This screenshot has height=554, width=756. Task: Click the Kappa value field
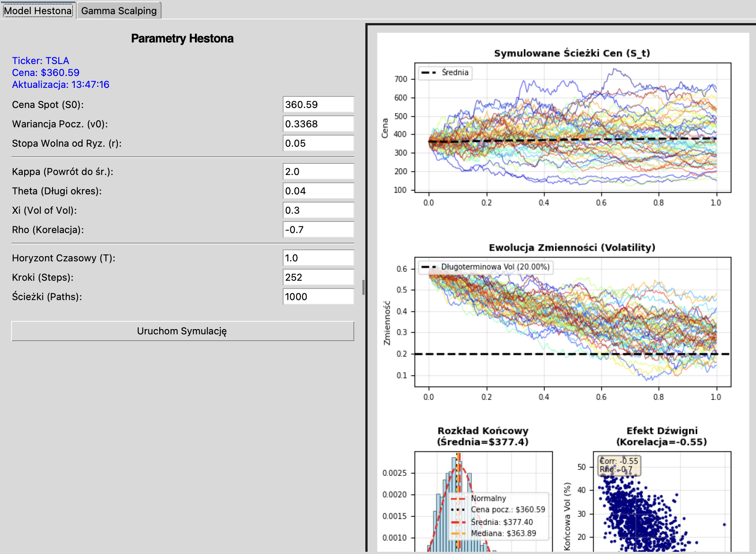318,172
